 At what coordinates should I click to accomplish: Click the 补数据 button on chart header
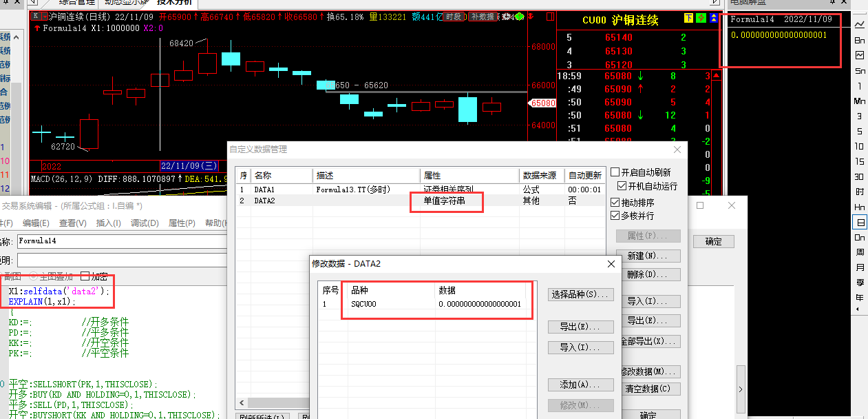(483, 17)
